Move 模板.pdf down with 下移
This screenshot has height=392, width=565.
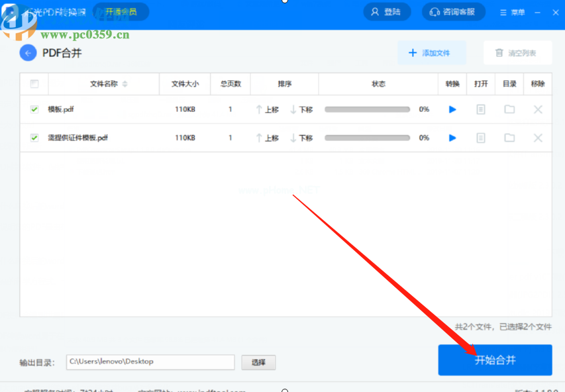pyautogui.click(x=301, y=109)
